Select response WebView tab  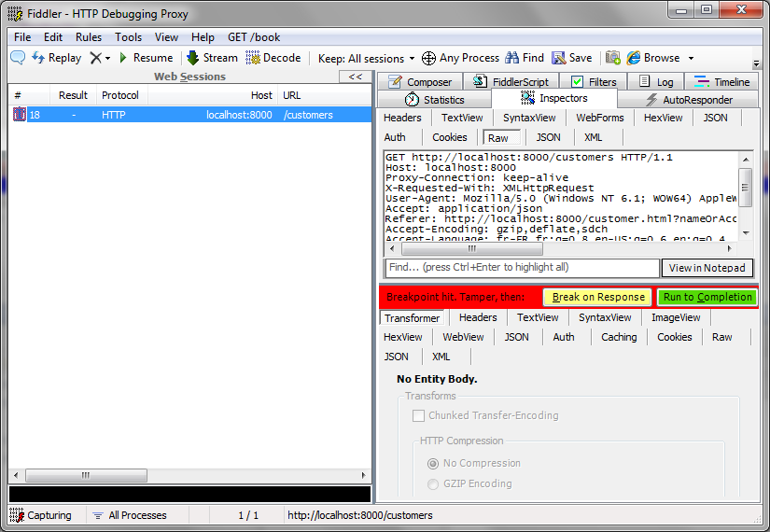pyautogui.click(x=463, y=337)
